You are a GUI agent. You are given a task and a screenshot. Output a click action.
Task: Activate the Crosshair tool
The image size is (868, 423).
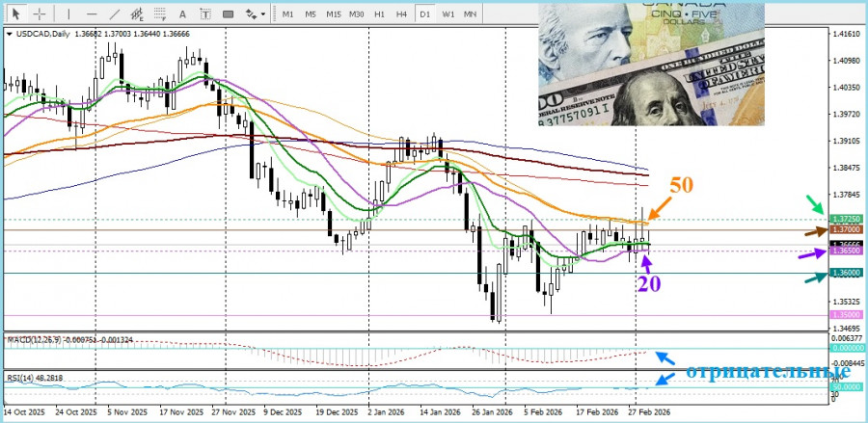pos(40,13)
